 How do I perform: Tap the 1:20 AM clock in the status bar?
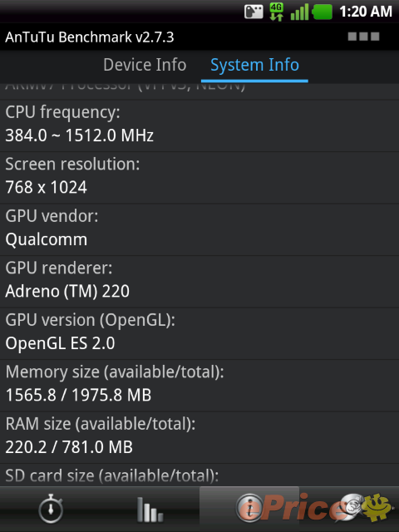tap(366, 12)
